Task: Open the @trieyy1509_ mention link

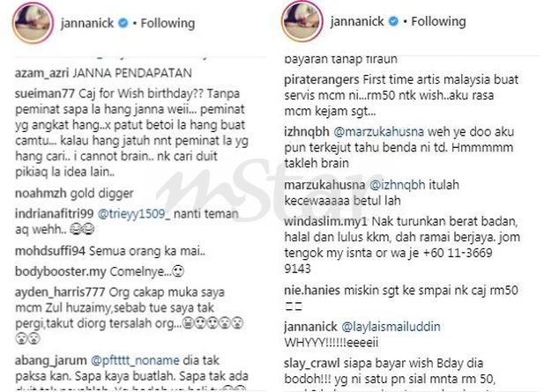Action: [134, 214]
